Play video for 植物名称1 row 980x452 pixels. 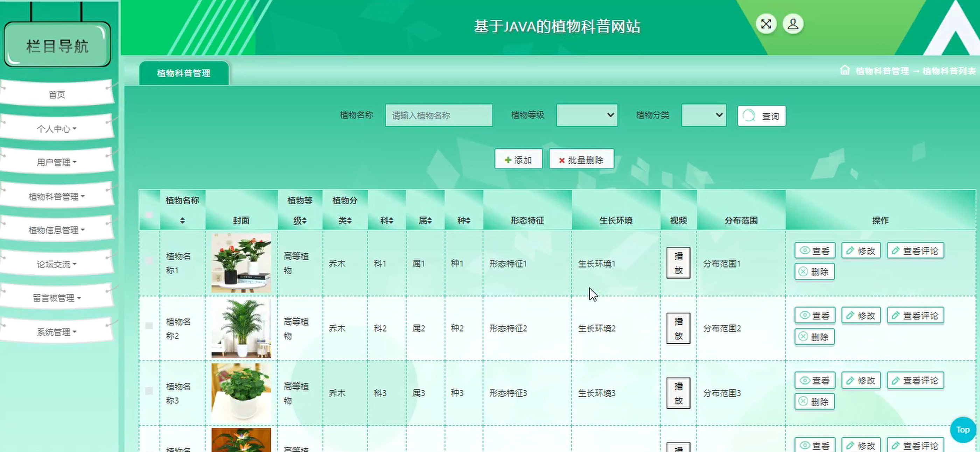678,263
